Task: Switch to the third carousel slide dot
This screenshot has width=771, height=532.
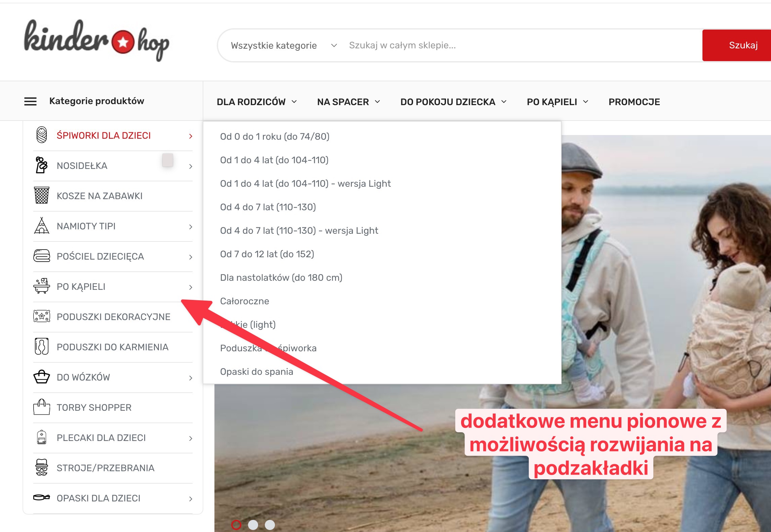Action: [270, 525]
